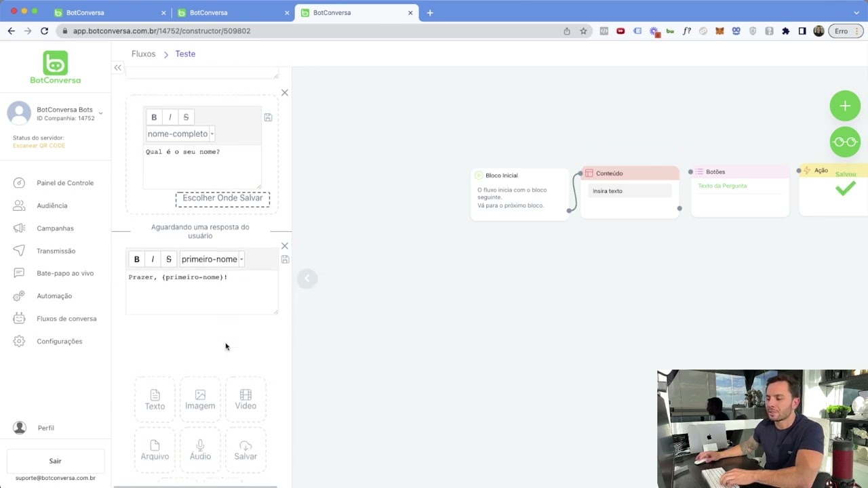Switch to first BotConversa browser tab
The width and height of the screenshot is (868, 488).
(x=108, y=13)
